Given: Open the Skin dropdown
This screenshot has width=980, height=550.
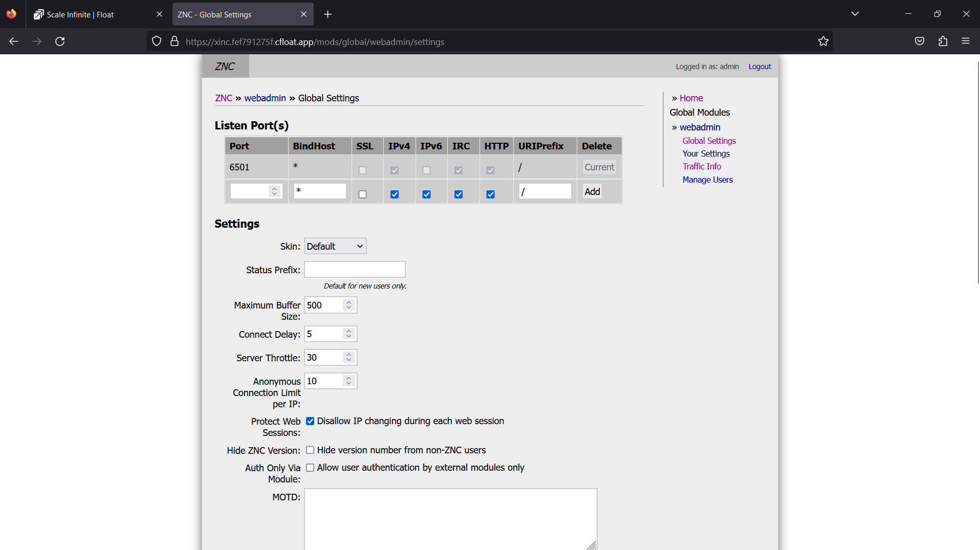Looking at the screenshot, I should pyautogui.click(x=335, y=246).
